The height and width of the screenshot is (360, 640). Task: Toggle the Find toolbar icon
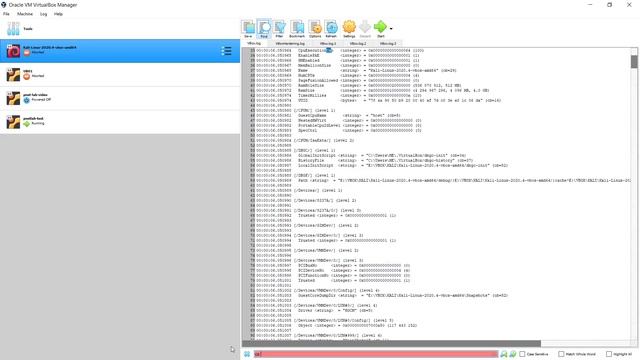264,27
